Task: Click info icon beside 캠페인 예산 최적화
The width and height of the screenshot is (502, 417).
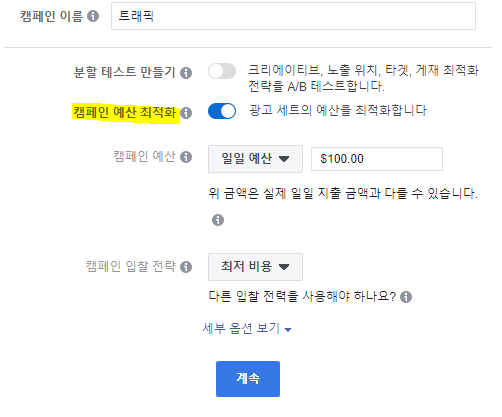Action: tap(186, 113)
